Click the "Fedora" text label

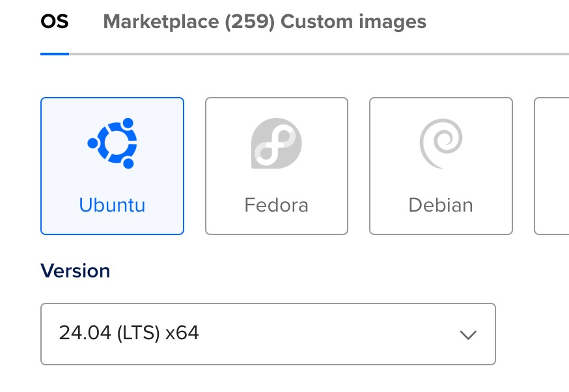(277, 205)
